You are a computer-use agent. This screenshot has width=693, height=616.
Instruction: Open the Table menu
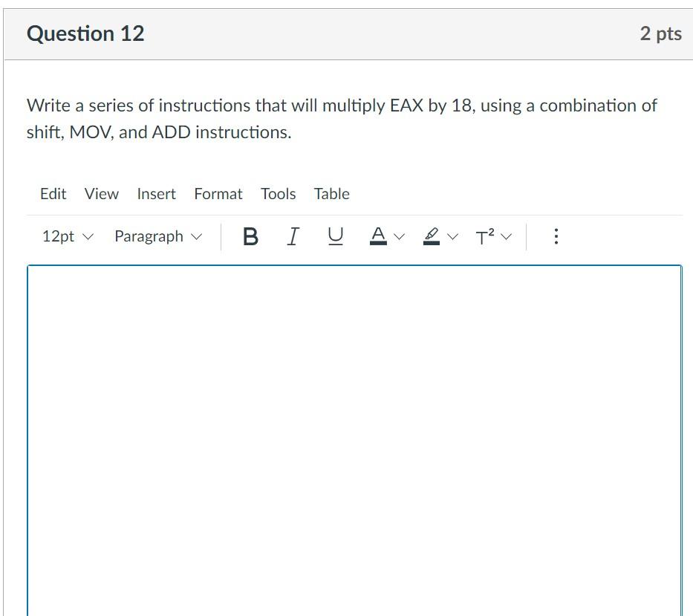(331, 194)
